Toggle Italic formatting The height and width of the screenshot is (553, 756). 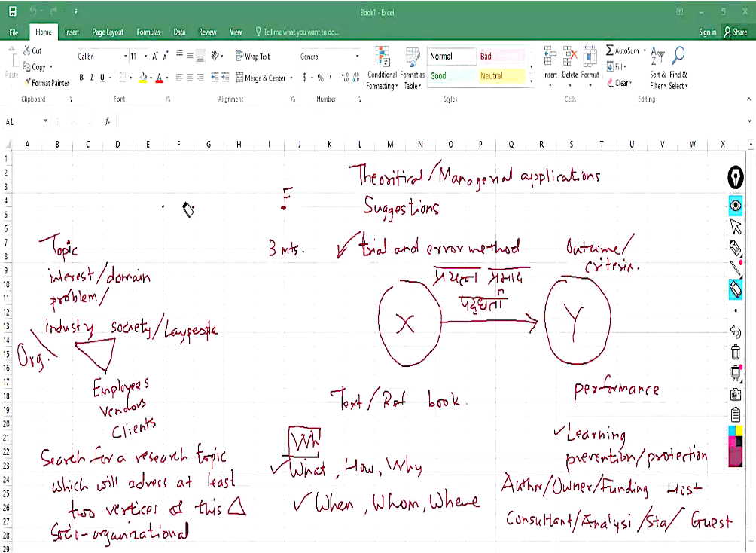point(92,78)
